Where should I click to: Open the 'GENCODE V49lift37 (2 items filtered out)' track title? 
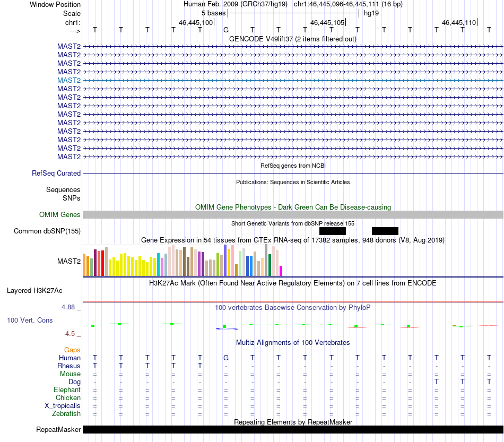[293, 39]
